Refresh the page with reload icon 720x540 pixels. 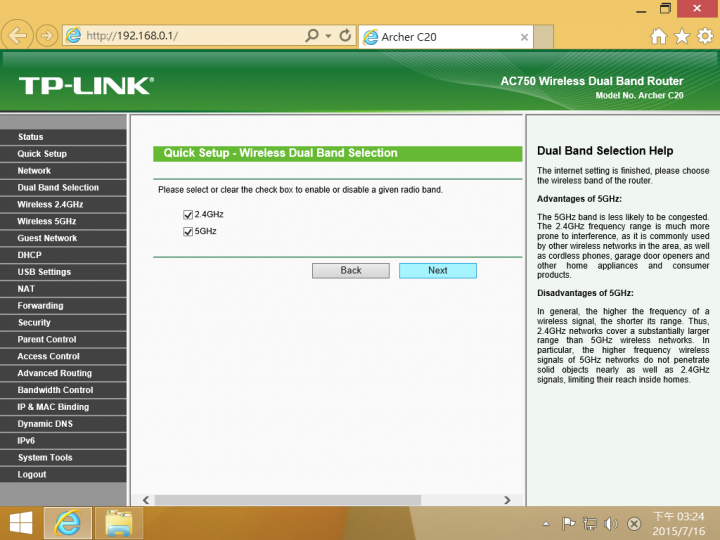(x=345, y=35)
